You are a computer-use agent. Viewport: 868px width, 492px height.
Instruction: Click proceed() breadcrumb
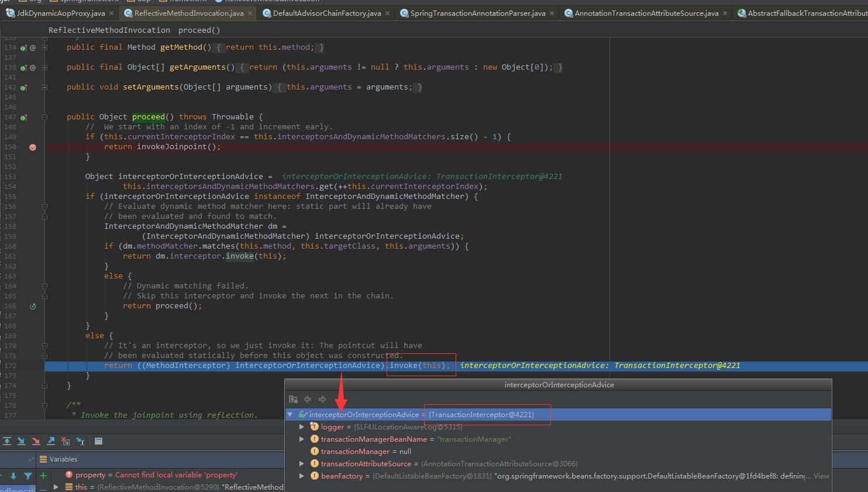(199, 30)
